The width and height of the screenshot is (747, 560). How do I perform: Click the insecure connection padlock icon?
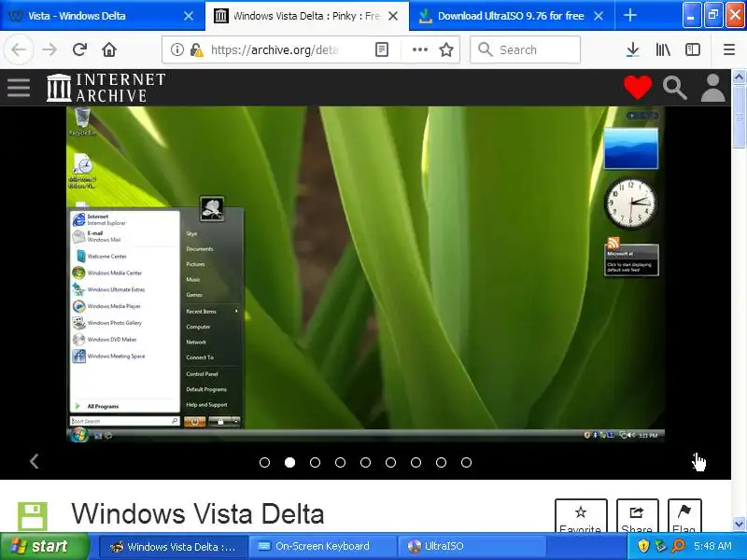196,49
